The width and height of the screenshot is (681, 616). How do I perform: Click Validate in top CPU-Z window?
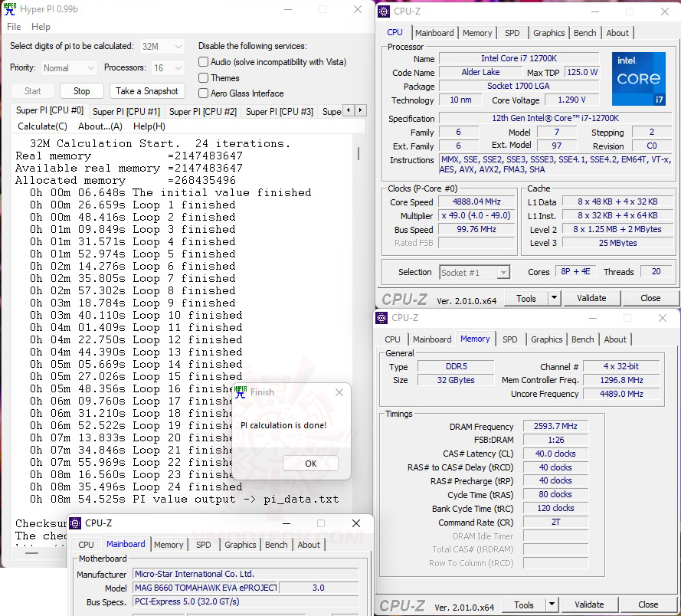(591, 298)
